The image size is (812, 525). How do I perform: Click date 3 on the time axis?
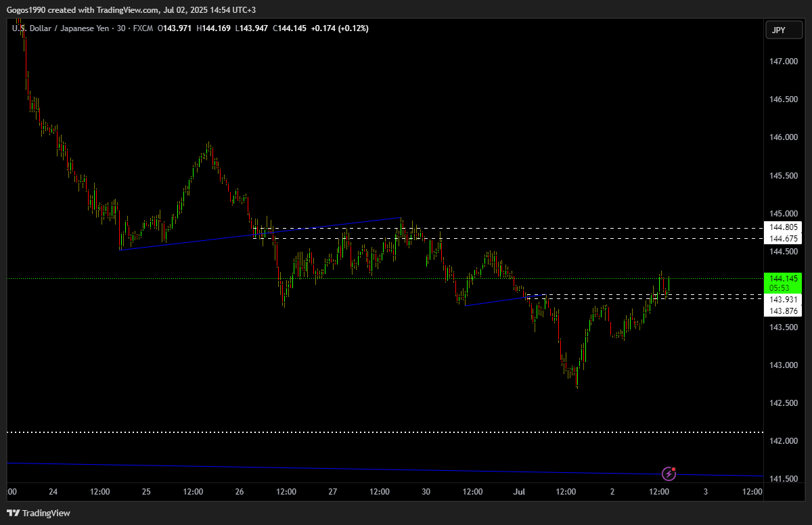point(705,492)
